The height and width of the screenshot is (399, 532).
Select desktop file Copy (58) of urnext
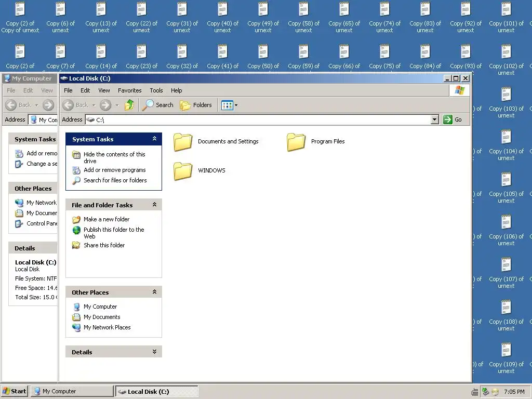[x=303, y=17]
